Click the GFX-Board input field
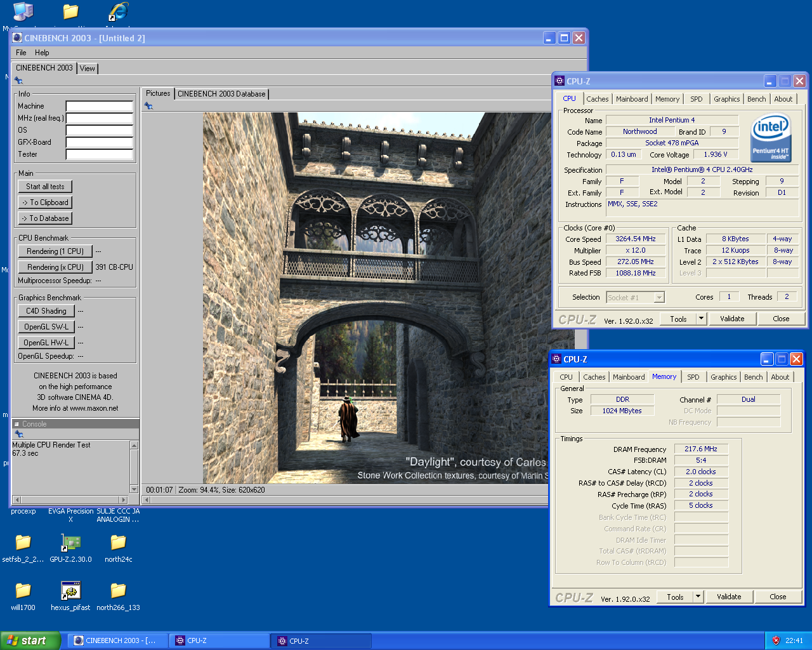 coord(100,142)
